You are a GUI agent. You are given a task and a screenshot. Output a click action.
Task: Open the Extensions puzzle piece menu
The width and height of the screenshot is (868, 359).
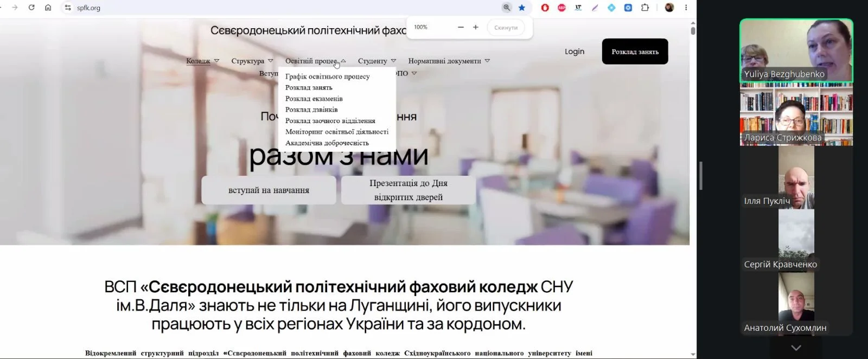645,8
